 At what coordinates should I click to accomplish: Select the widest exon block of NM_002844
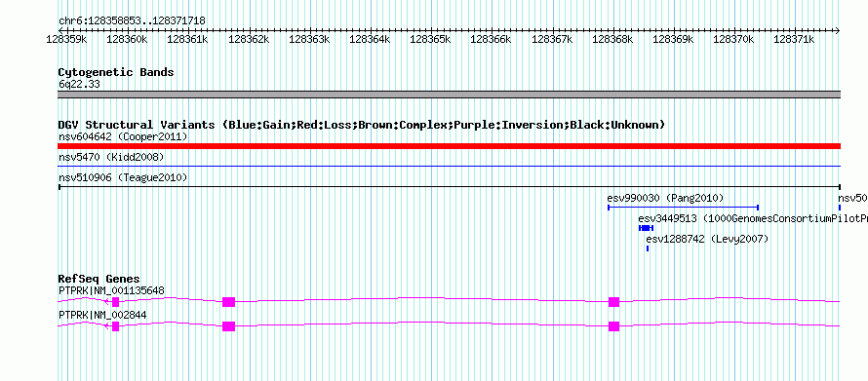(x=228, y=326)
